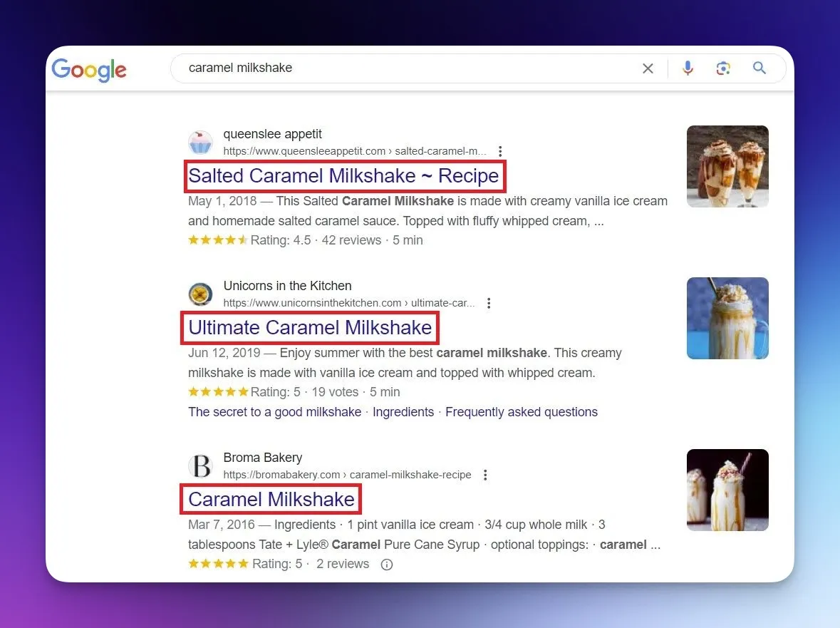The height and width of the screenshot is (628, 840).
Task: Open the Broma Bakery Caramel Milkshake link
Action: click(271, 500)
